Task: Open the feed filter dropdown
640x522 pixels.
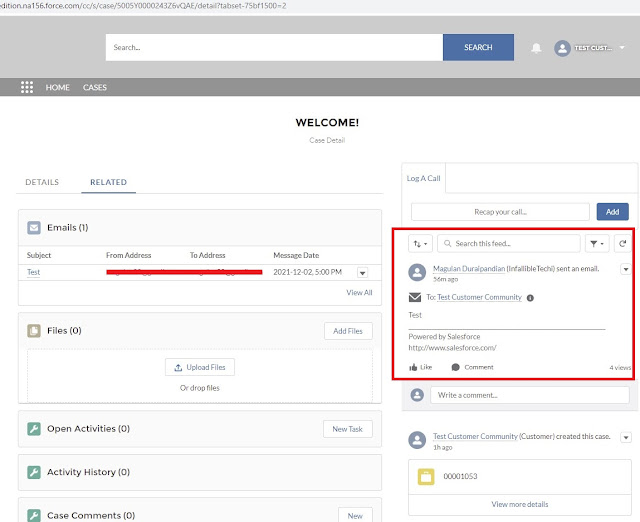Action: 597,244
